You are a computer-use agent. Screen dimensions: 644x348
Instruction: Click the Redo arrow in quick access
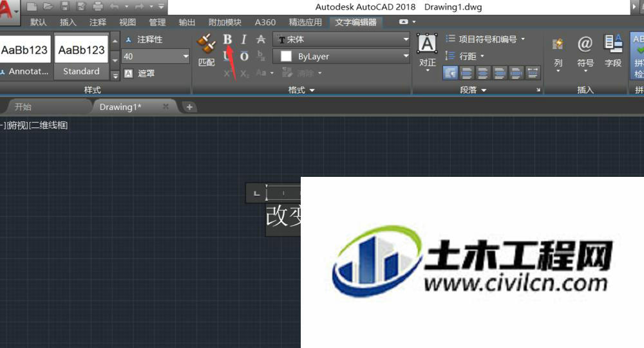pos(139,6)
